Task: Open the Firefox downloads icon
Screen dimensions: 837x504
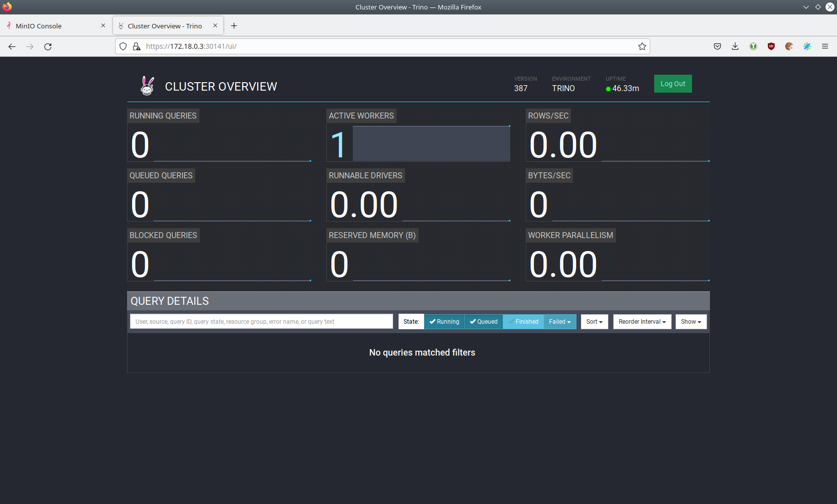Action: coord(735,46)
